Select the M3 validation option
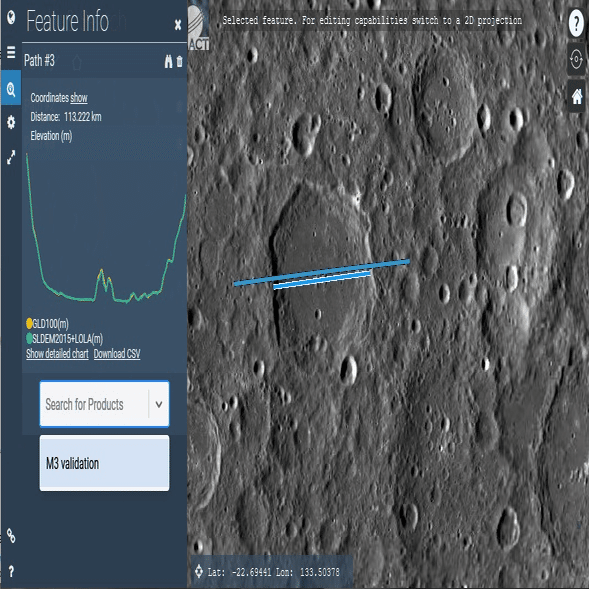This screenshot has height=589, width=589. 104,463
